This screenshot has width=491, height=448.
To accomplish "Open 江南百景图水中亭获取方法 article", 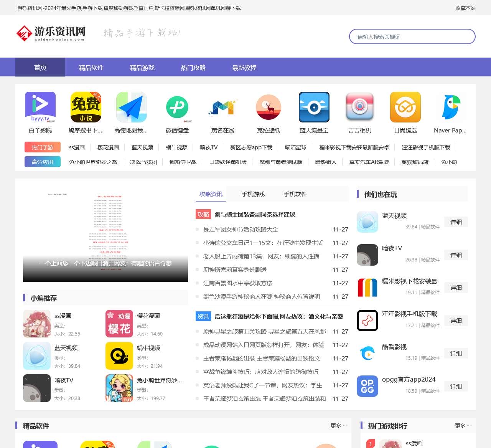I will tap(238, 283).
